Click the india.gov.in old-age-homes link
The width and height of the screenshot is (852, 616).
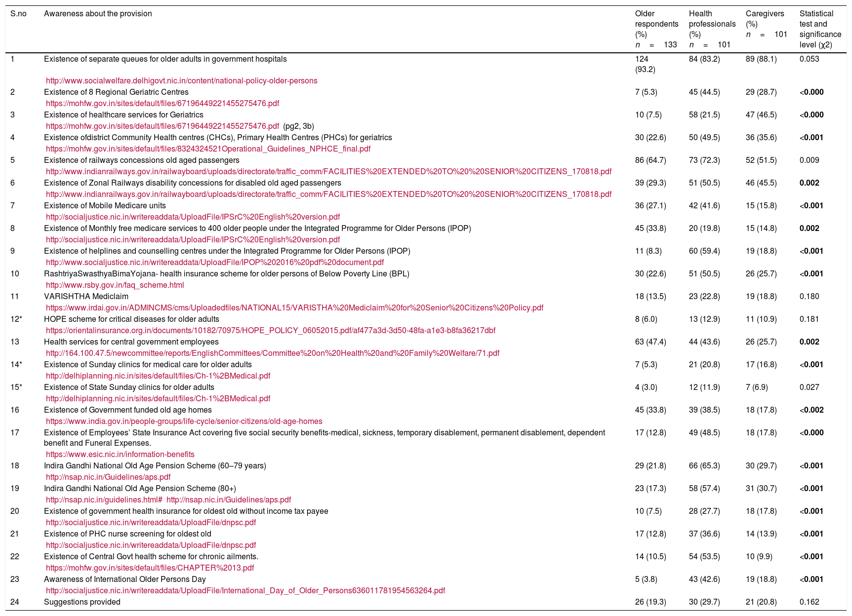(184, 421)
